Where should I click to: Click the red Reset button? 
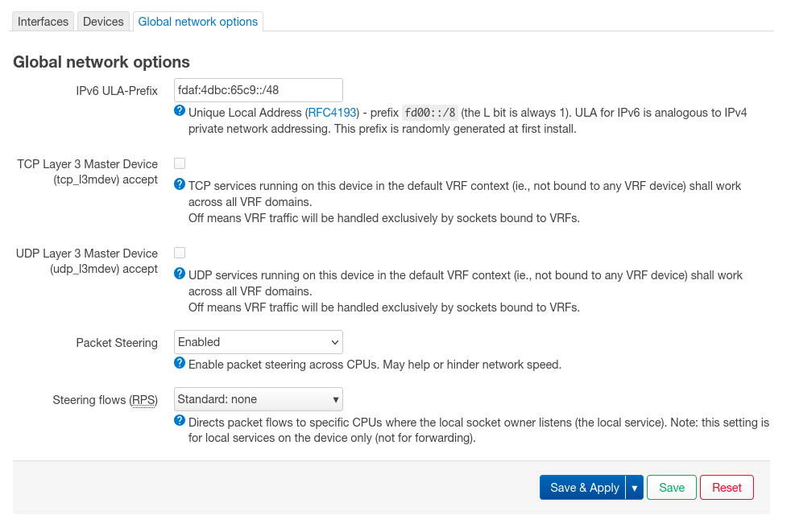tap(727, 488)
